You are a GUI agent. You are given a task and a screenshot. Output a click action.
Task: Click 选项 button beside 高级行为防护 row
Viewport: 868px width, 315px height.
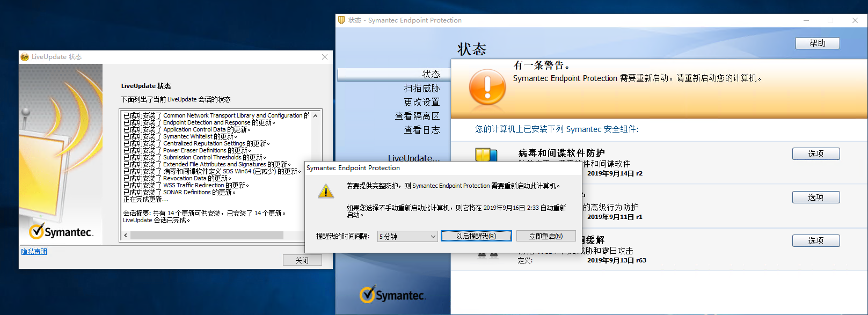[816, 197]
